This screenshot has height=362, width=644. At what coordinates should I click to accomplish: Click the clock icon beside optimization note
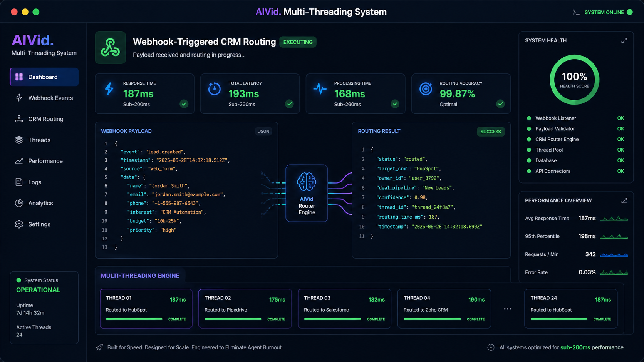[491, 347]
